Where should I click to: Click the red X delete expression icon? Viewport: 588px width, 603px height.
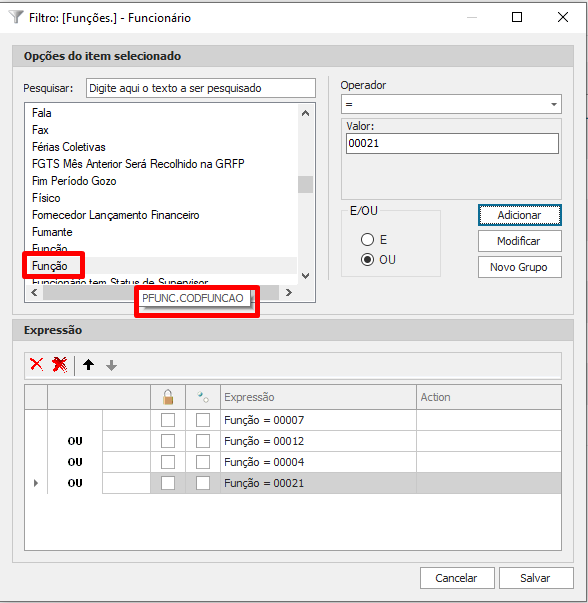tap(37, 364)
